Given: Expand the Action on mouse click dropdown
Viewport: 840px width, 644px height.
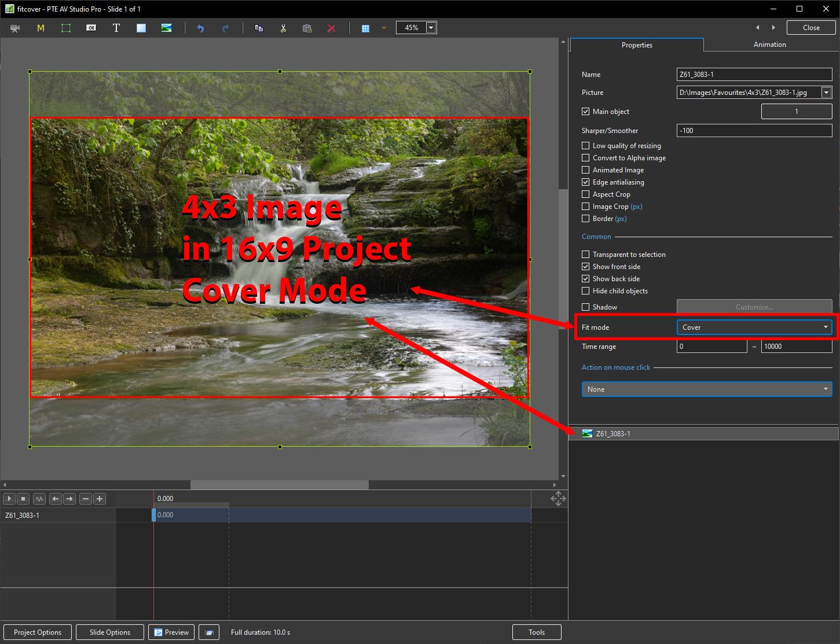Looking at the screenshot, I should pyautogui.click(x=706, y=389).
